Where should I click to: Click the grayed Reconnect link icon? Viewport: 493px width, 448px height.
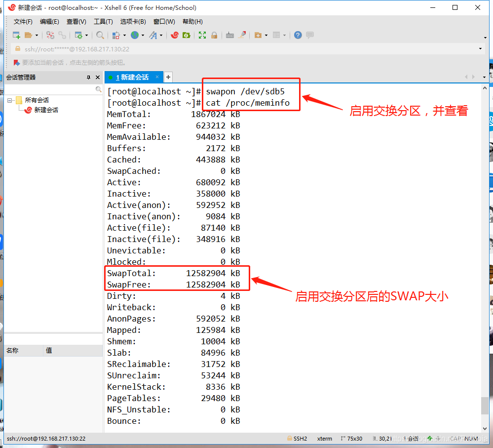[x=62, y=35]
